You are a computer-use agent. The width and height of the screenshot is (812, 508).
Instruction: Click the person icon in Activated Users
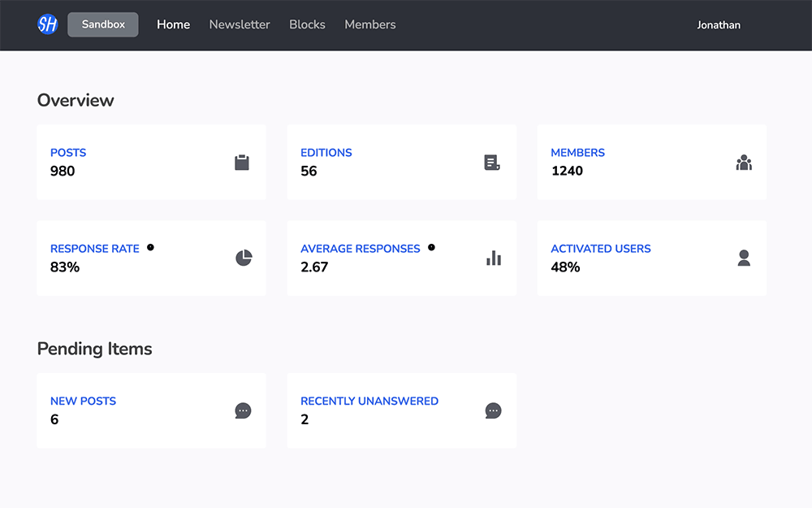[x=744, y=258]
